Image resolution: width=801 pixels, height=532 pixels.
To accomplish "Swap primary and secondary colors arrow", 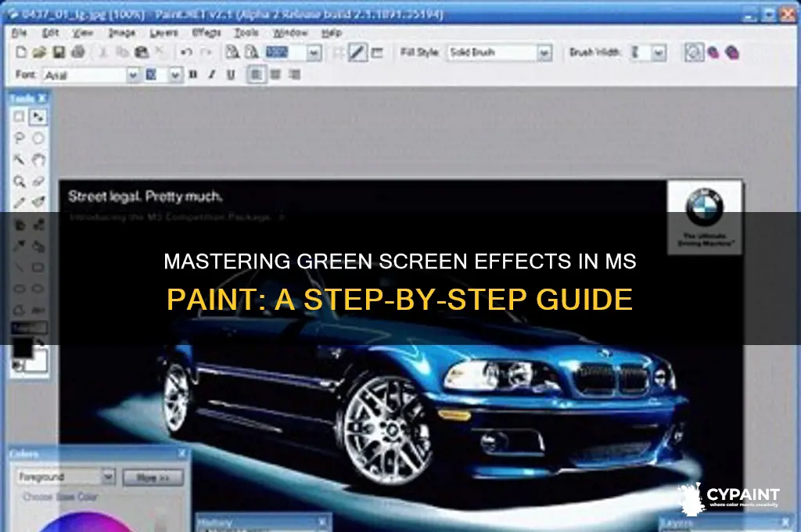I will coord(41,343).
